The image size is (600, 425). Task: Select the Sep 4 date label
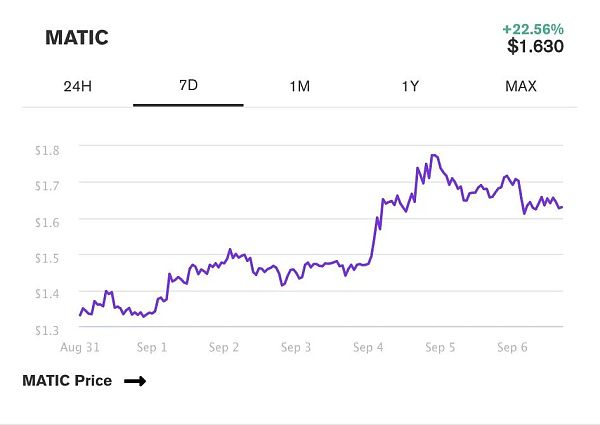tap(368, 347)
